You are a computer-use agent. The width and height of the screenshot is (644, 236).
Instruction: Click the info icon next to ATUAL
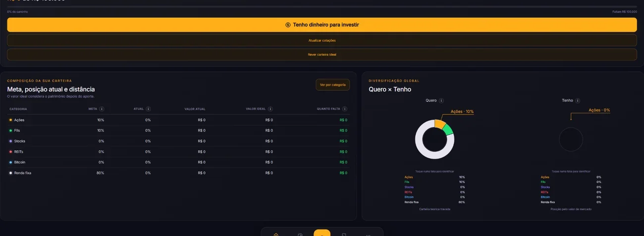[148, 109]
